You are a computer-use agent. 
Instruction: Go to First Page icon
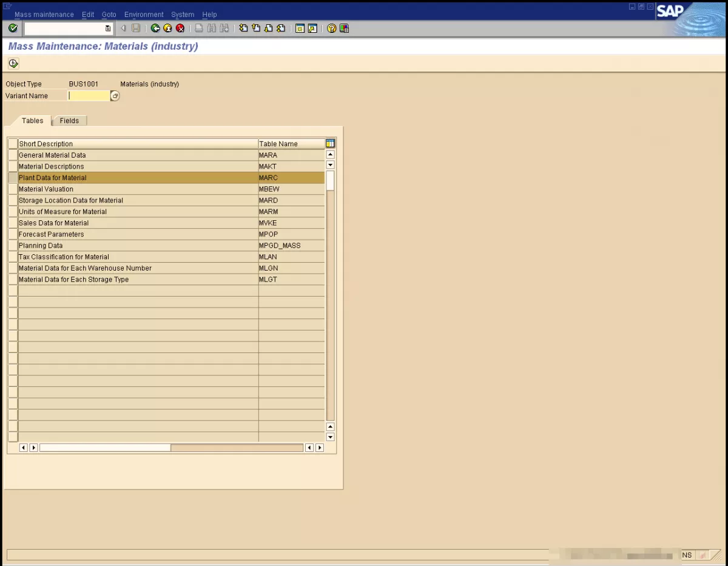(243, 29)
